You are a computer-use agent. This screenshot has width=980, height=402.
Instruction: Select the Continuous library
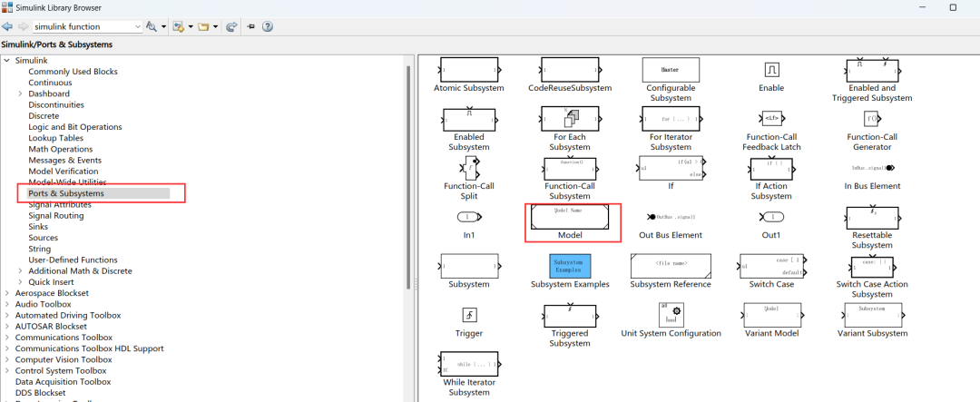click(x=50, y=83)
